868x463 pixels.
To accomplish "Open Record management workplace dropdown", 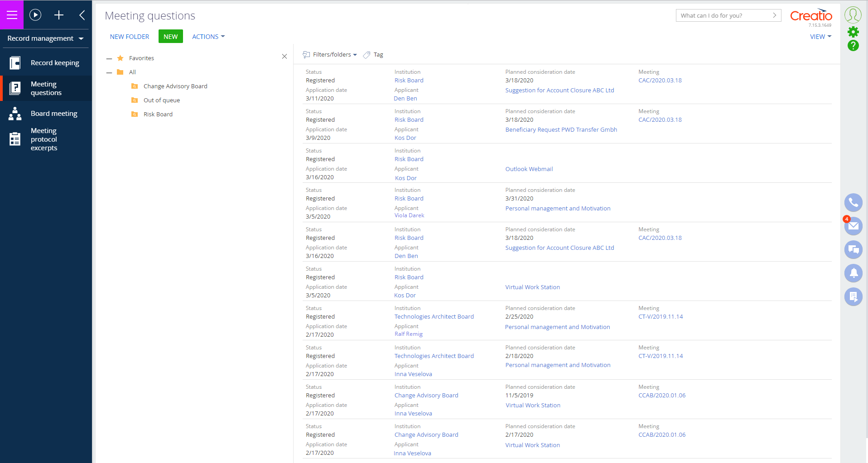I will pos(46,38).
